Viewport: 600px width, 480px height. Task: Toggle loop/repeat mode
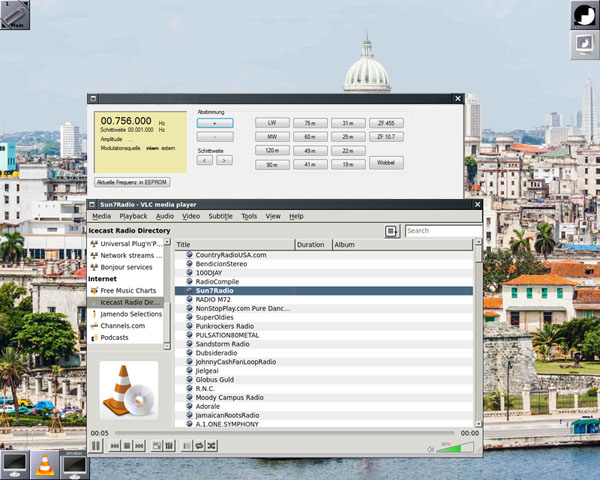click(199, 445)
